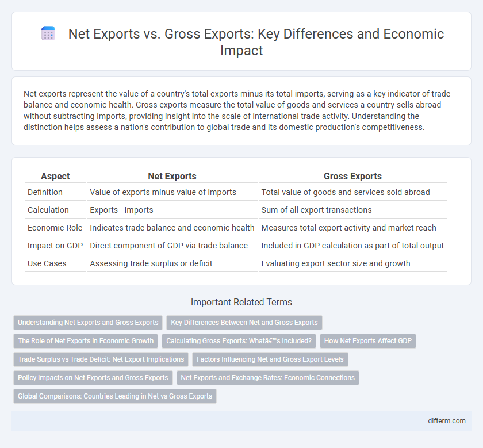Select 'Calculating Gross Exports' tag button
Screen dimensions: 483x448
[x=239, y=341]
